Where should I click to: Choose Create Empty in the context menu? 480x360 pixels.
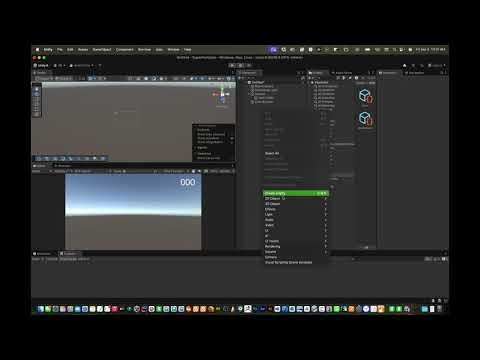point(296,193)
